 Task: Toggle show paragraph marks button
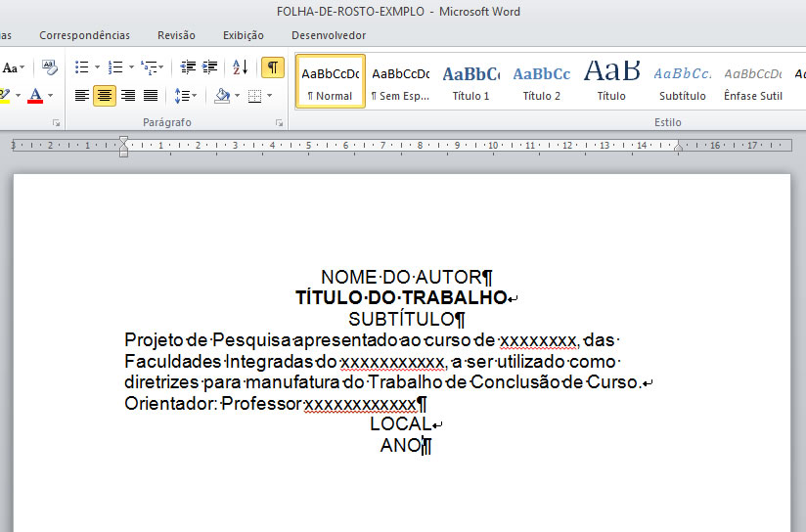tap(273, 67)
